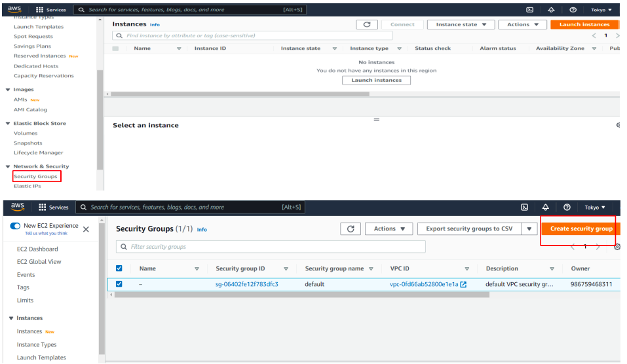Refresh the Instances list

pyautogui.click(x=367, y=24)
